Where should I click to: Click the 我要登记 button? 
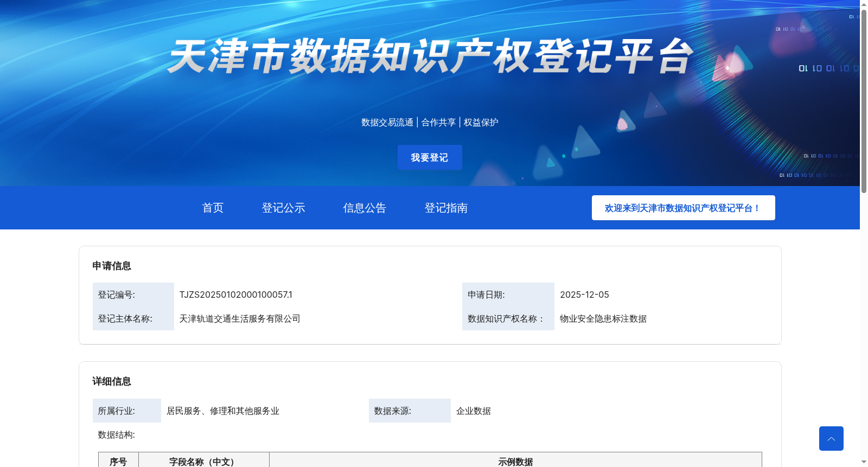[x=430, y=157]
